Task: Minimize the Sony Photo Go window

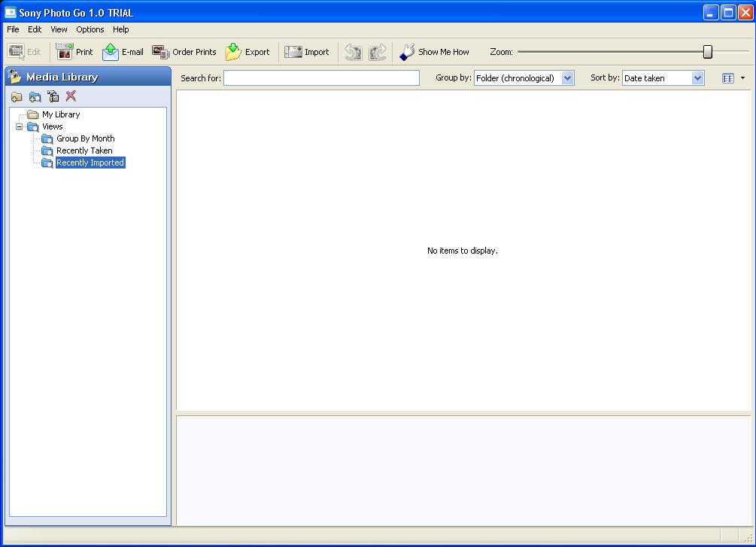Action: (x=711, y=13)
